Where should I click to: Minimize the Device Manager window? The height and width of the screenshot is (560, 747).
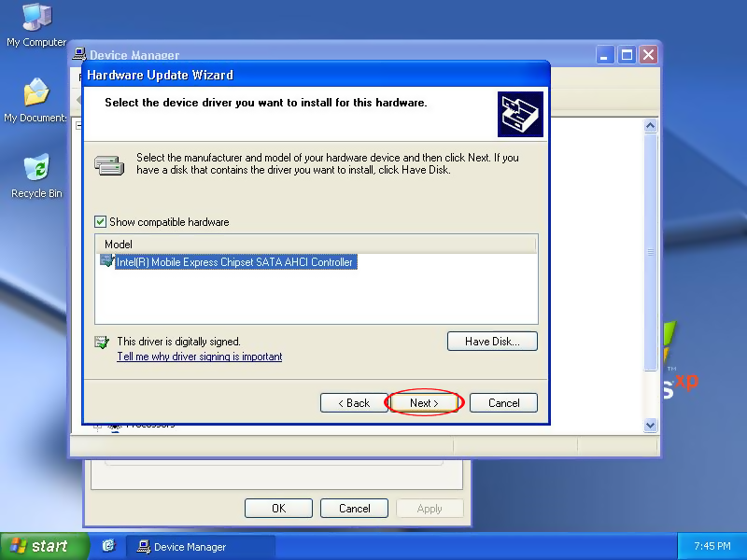click(605, 55)
